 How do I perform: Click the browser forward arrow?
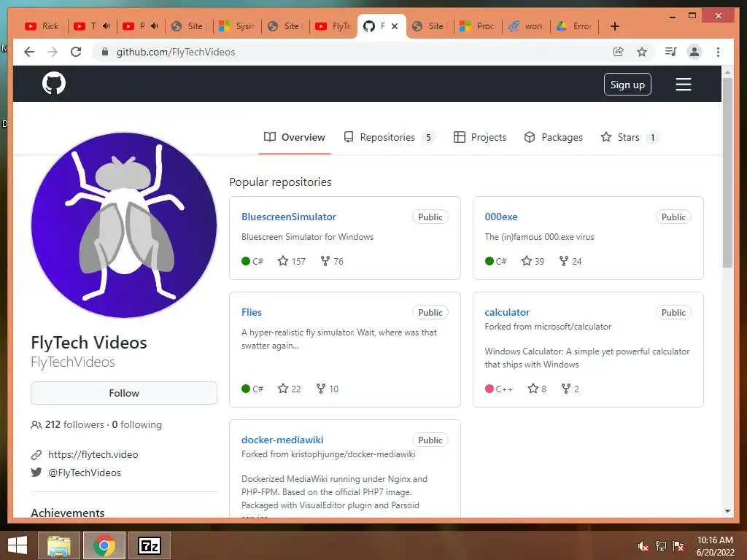click(x=53, y=52)
